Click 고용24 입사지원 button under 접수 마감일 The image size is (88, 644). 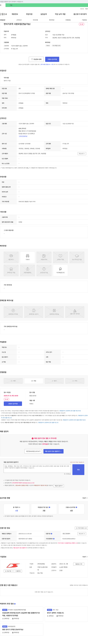[x=13, y=404]
